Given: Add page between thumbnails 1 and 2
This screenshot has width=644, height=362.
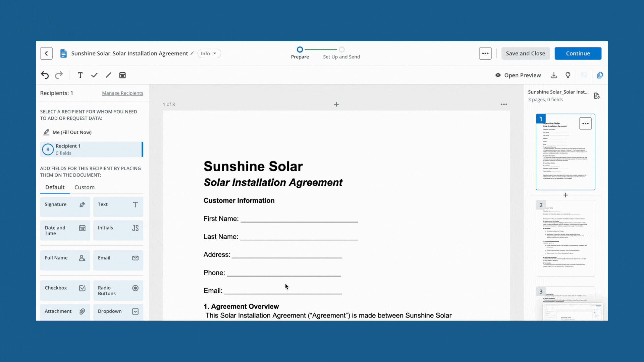Looking at the screenshot, I should point(566,195).
